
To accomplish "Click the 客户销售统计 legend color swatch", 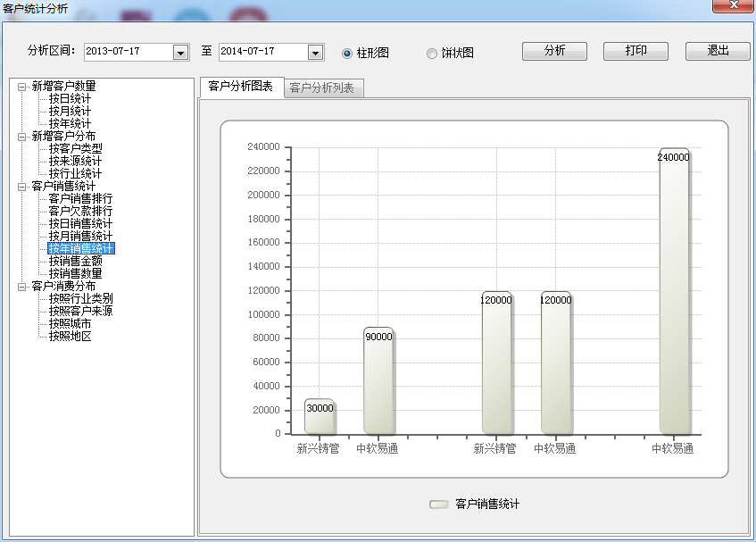I will click(x=439, y=504).
